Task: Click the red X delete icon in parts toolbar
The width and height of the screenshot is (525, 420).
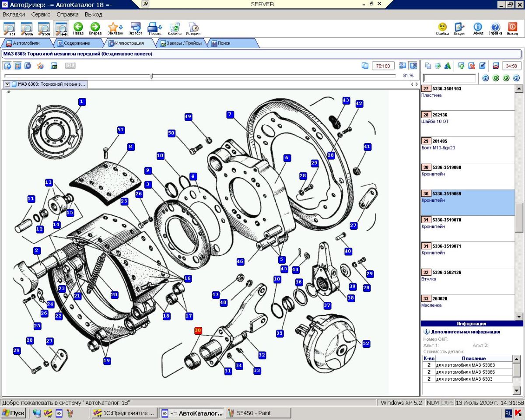Action: (472, 66)
